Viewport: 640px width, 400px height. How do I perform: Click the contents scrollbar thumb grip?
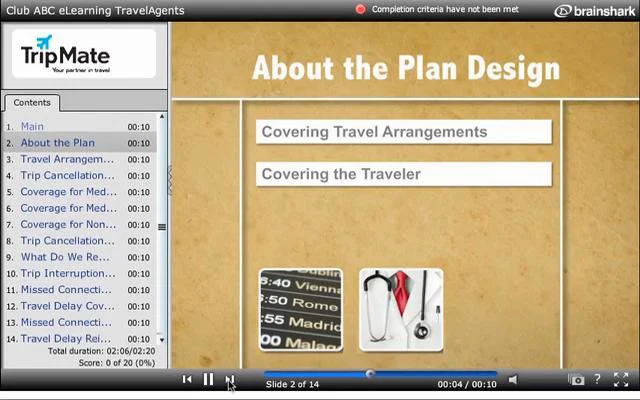[x=162, y=227]
